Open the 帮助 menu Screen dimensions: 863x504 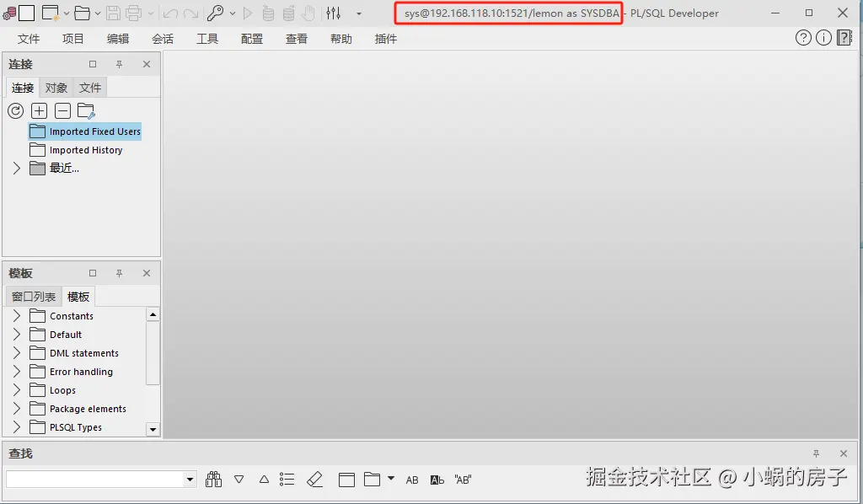pos(340,39)
